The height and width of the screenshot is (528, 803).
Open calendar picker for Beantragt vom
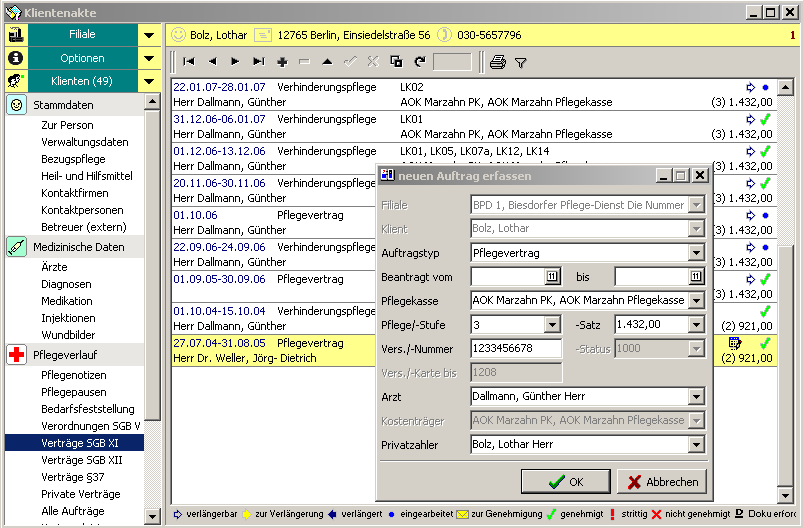pos(551,277)
